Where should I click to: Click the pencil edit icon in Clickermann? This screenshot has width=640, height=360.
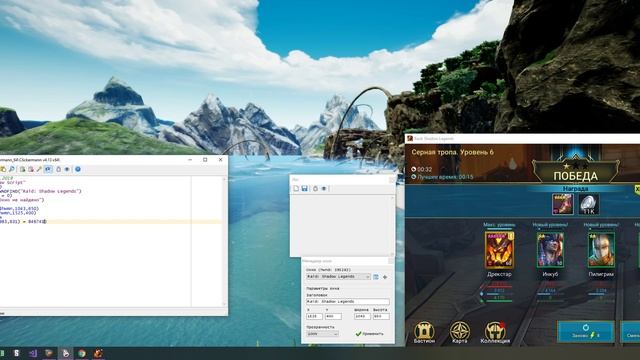pyautogui.click(x=39, y=169)
